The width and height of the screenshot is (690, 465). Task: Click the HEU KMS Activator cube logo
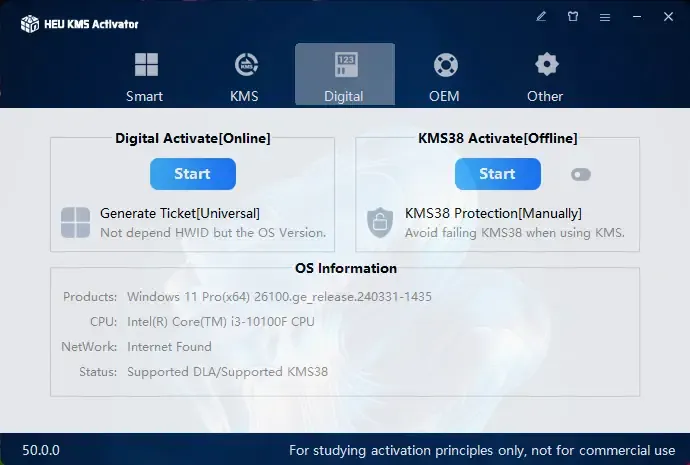[x=30, y=24]
